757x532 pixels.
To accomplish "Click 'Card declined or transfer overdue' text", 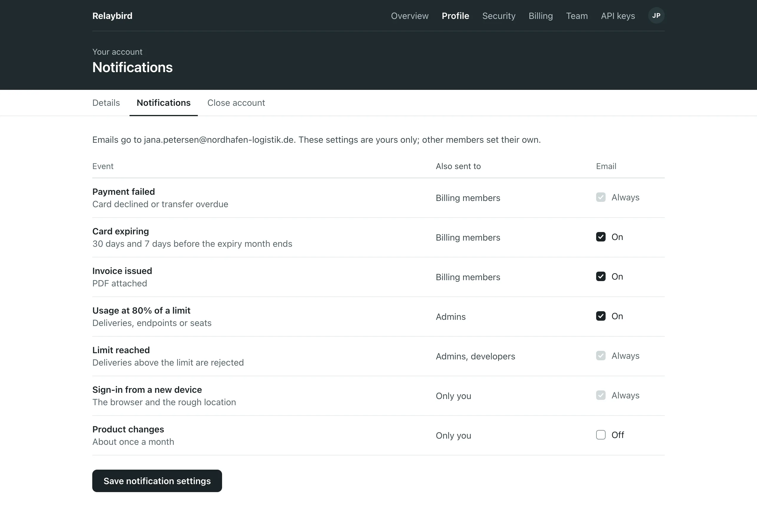I will pyautogui.click(x=160, y=204).
